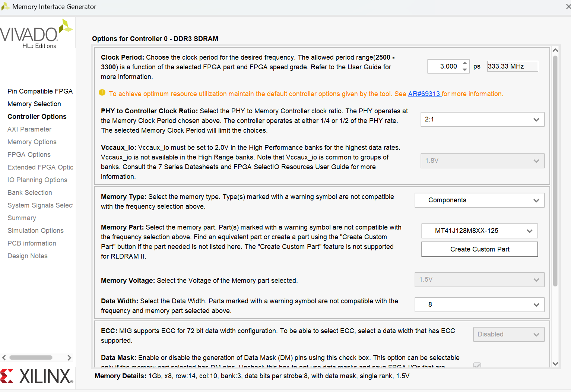
Task: Select FPGA Options in the sidebar
Action: tap(29, 155)
